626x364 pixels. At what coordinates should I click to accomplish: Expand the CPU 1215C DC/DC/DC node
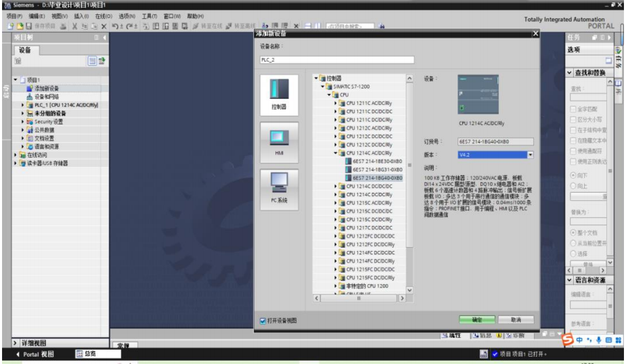(336, 211)
